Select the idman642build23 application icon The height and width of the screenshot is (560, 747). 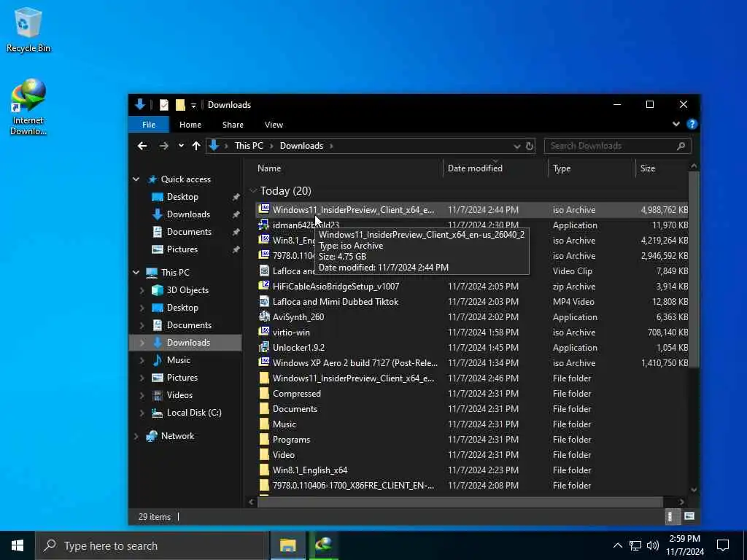pos(264,225)
